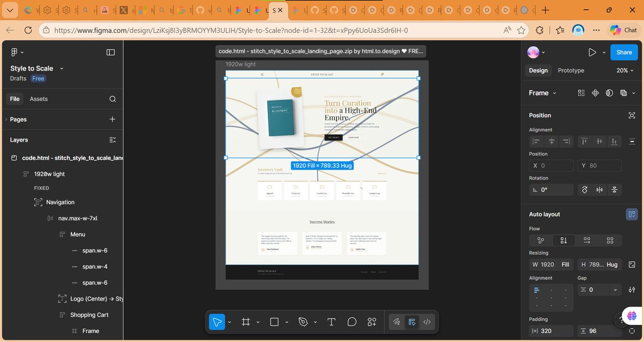The width and height of the screenshot is (644, 342).
Task: Select the Move tool in bottom toolbar
Action: tap(217, 322)
